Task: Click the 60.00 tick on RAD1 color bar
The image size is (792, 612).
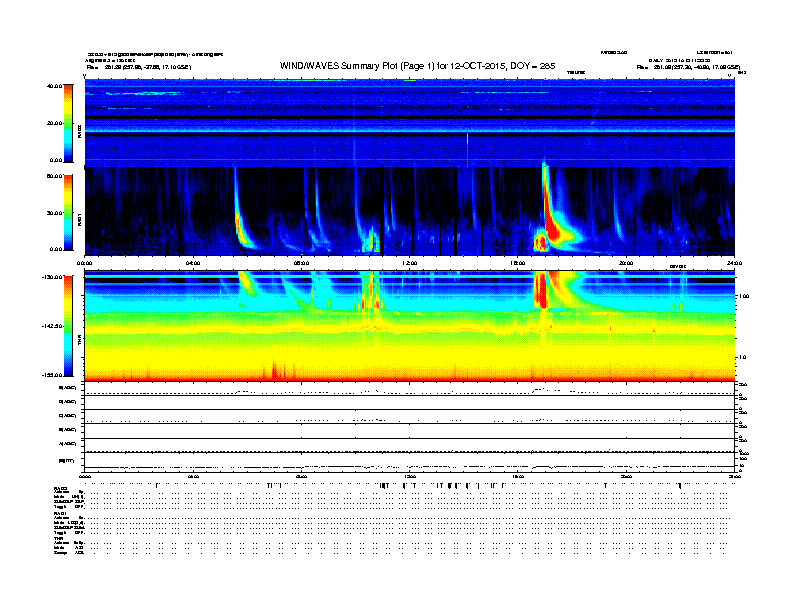Action: [54, 176]
